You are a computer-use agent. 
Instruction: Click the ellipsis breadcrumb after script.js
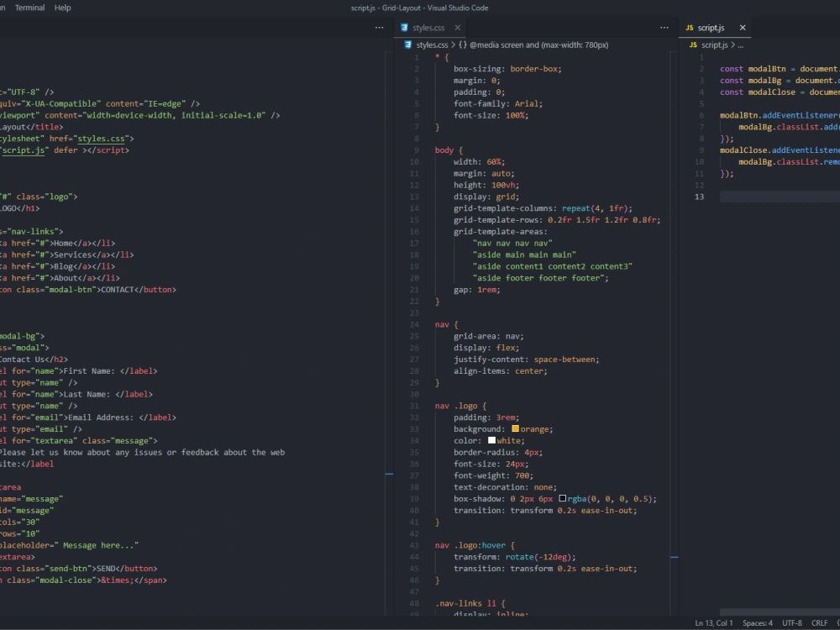(740, 45)
